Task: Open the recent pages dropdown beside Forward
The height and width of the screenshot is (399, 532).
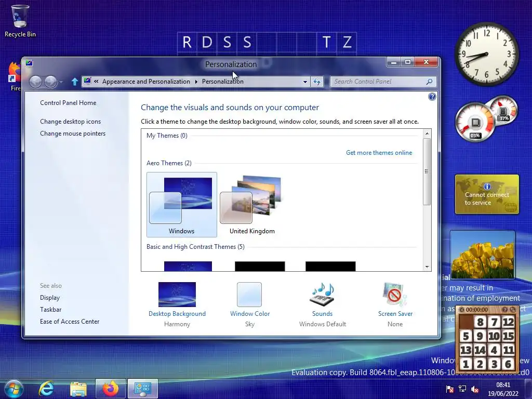Action: 61,82
